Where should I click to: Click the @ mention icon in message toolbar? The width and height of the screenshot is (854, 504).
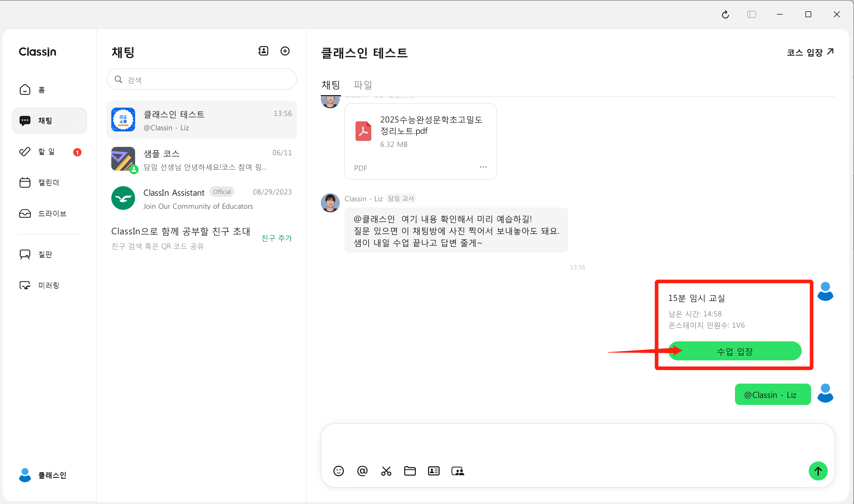tap(362, 471)
